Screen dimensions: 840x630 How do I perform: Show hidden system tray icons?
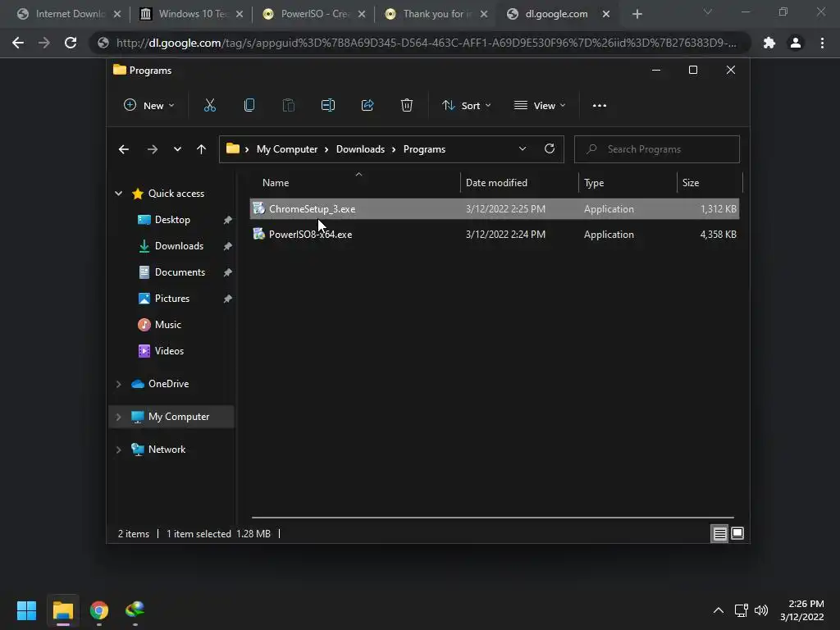pos(719,610)
